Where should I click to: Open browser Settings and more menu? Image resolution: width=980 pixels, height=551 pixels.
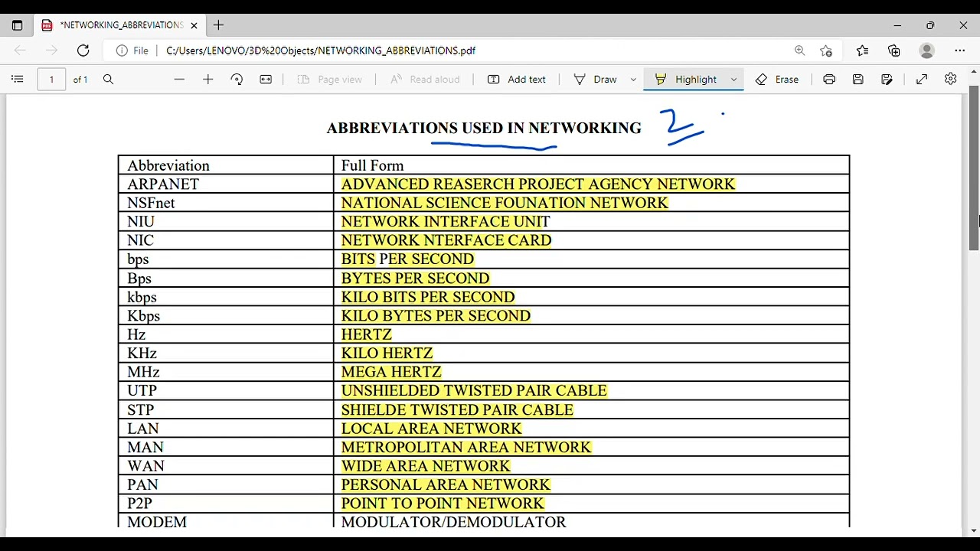pos(959,51)
